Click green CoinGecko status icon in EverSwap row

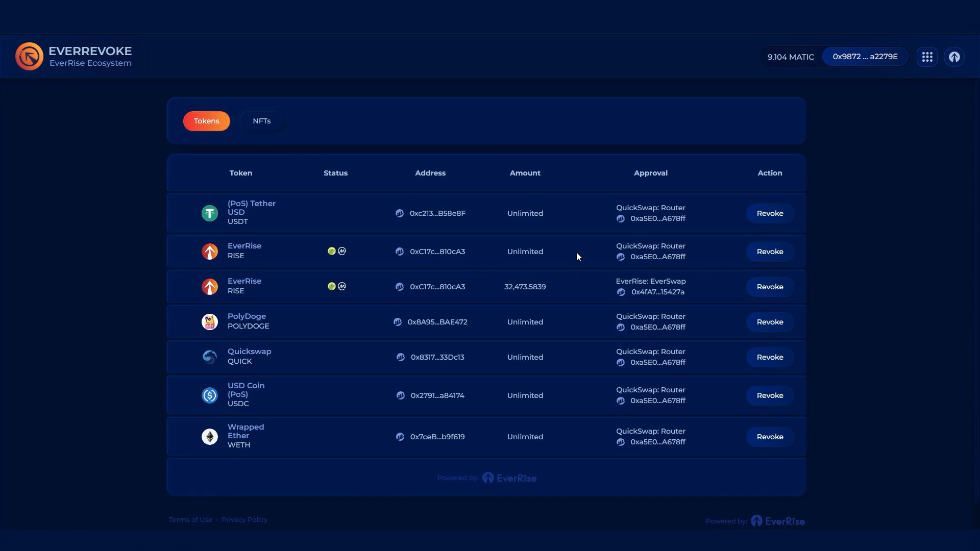click(x=332, y=286)
